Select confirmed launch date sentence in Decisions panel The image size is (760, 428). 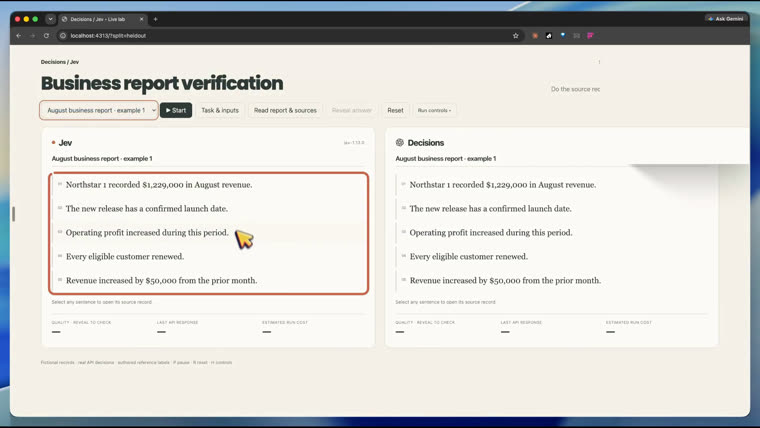click(x=553, y=208)
